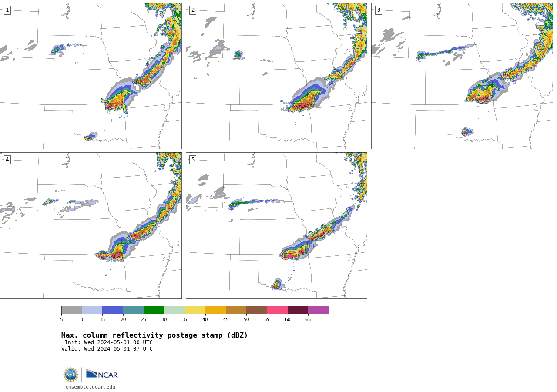Image resolution: width=557 pixels, height=392 pixels.
Task: Click the teal 20-25 dBZ swatch
Action: pyautogui.click(x=133, y=310)
